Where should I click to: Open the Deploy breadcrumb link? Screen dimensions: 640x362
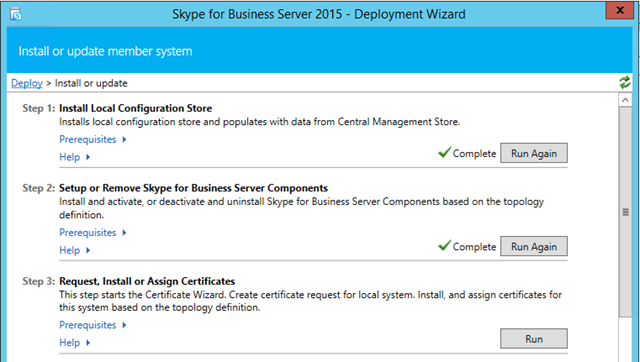click(x=27, y=83)
